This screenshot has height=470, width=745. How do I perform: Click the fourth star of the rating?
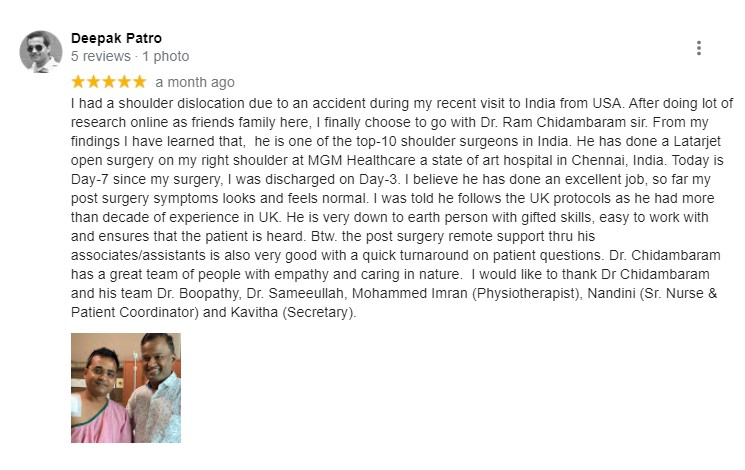(123, 82)
